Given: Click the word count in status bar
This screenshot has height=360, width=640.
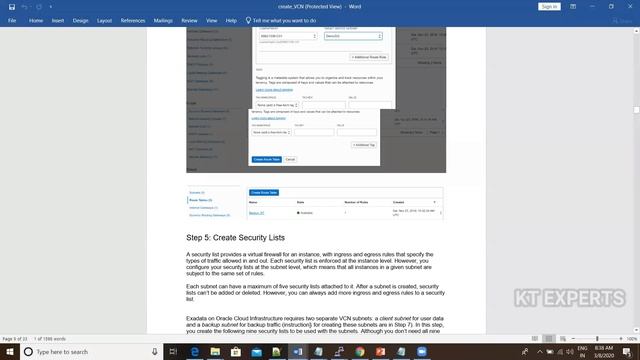Looking at the screenshot, I should (50, 339).
